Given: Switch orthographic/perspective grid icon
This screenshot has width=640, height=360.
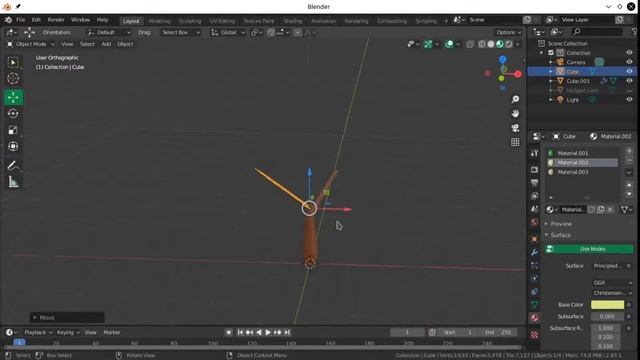Looking at the screenshot, I should [515, 142].
